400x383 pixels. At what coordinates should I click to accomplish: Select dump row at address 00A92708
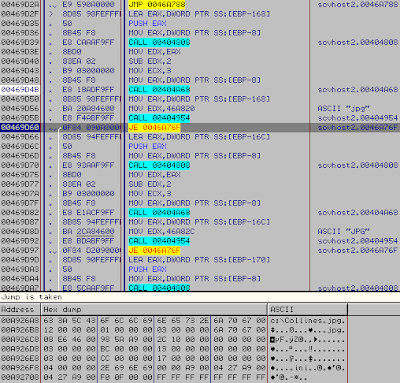173,377
